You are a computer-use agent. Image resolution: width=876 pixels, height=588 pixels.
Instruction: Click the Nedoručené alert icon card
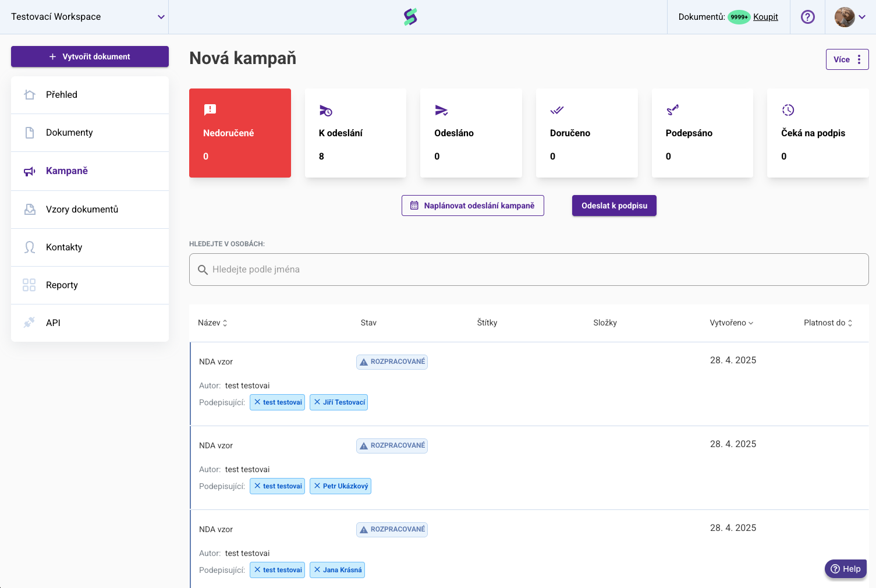pyautogui.click(x=240, y=133)
